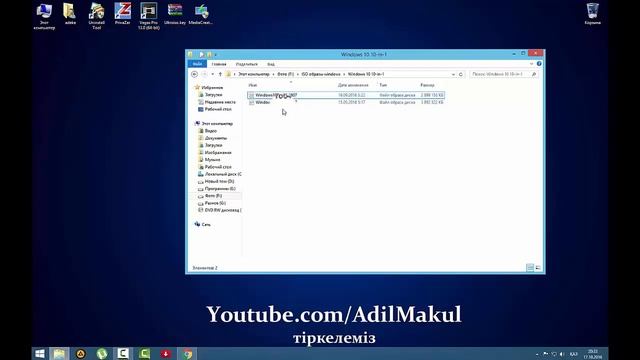Switch to the Главная ribbon tab
The height and width of the screenshot is (360, 640).
pos(219,64)
